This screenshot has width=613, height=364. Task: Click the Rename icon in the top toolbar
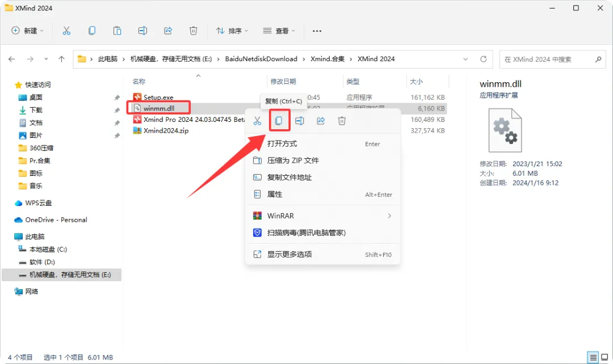click(142, 31)
